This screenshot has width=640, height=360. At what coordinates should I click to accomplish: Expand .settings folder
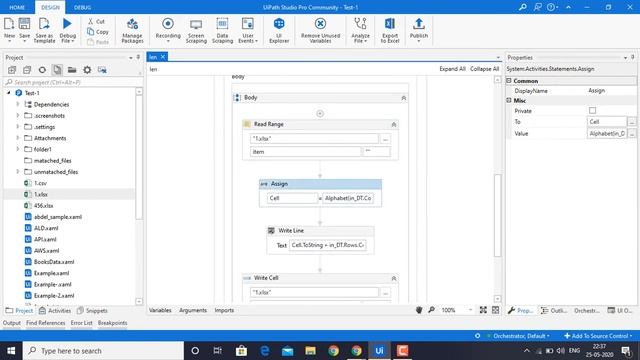click(18, 127)
